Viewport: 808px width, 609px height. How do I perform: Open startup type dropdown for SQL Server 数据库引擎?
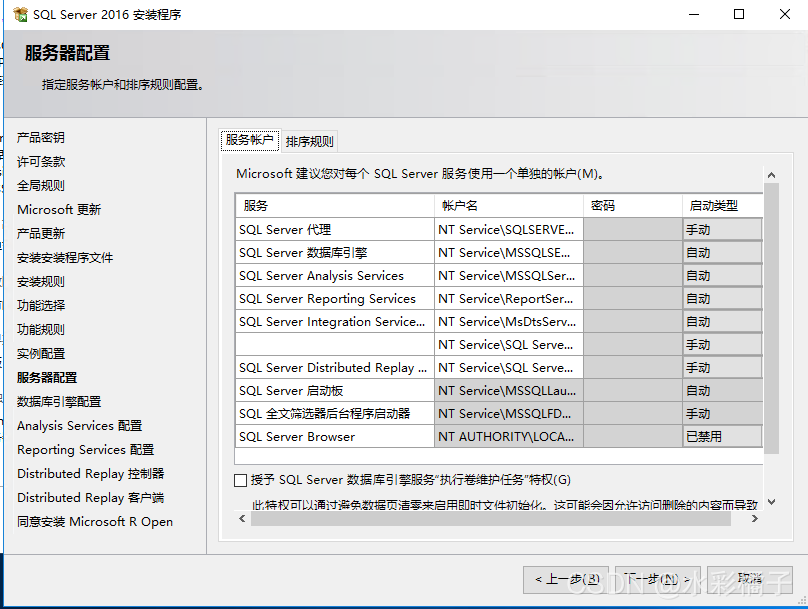coord(722,252)
